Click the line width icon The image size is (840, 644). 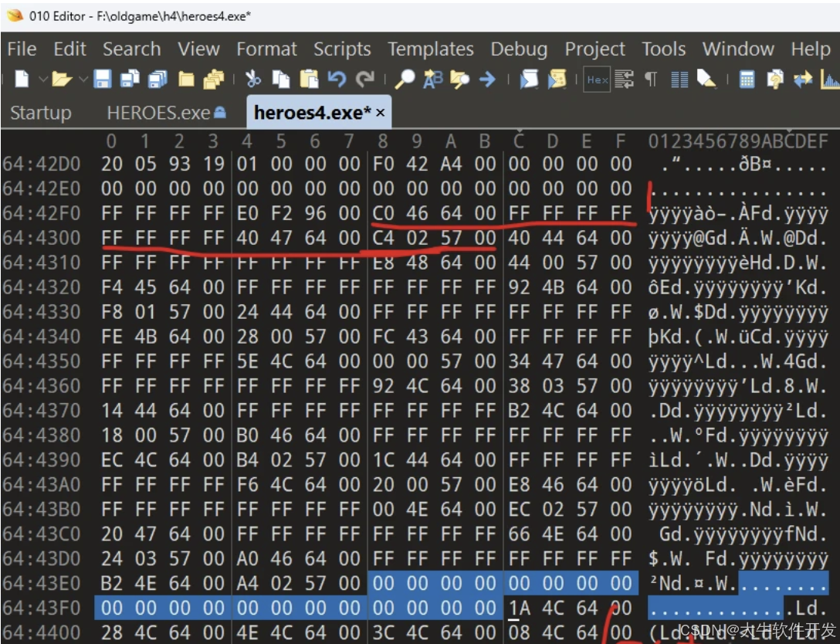(x=624, y=80)
